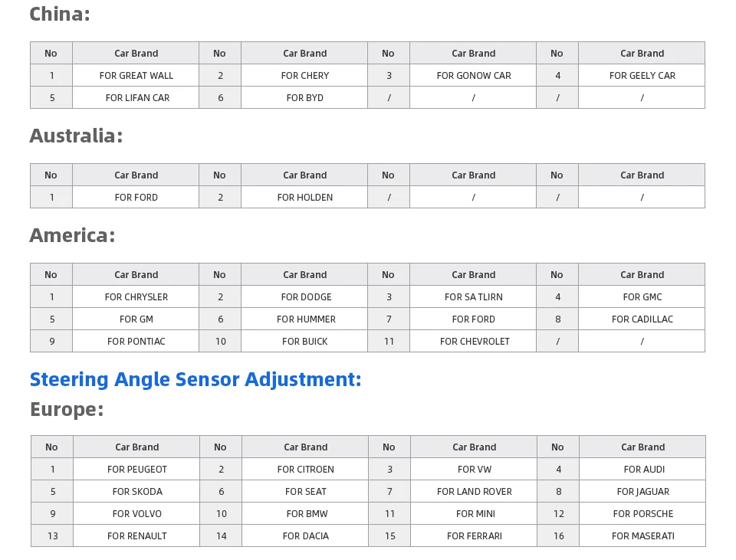Click 'FOR CHRYSLER' in the America table
The height and width of the screenshot is (560, 736).
(136, 297)
